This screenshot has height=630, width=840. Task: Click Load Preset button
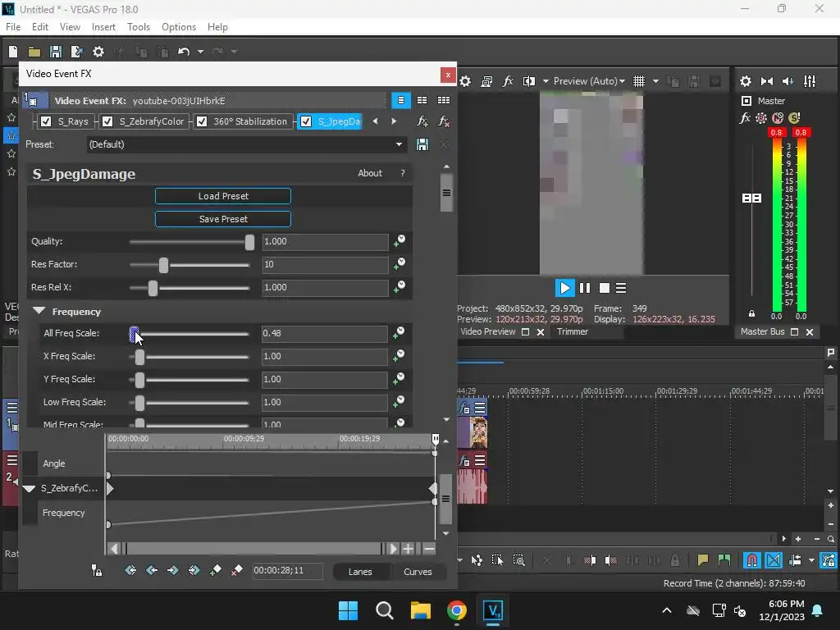tap(223, 196)
